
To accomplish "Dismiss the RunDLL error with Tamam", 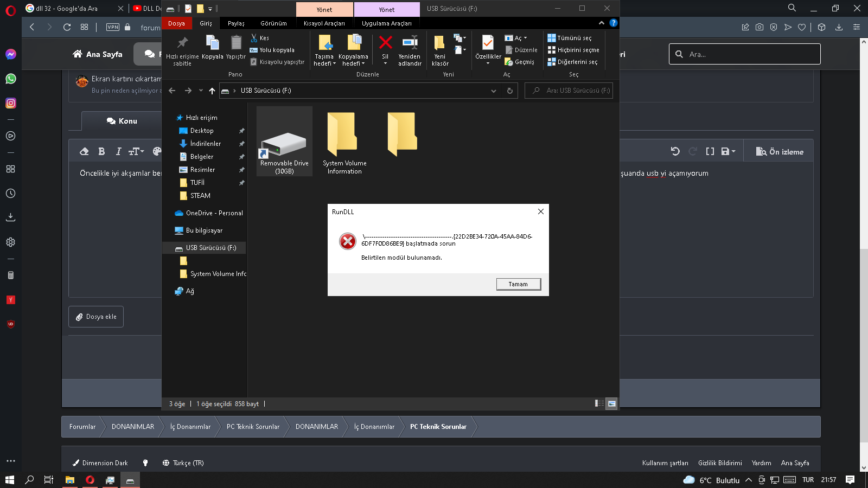I will tap(518, 284).
